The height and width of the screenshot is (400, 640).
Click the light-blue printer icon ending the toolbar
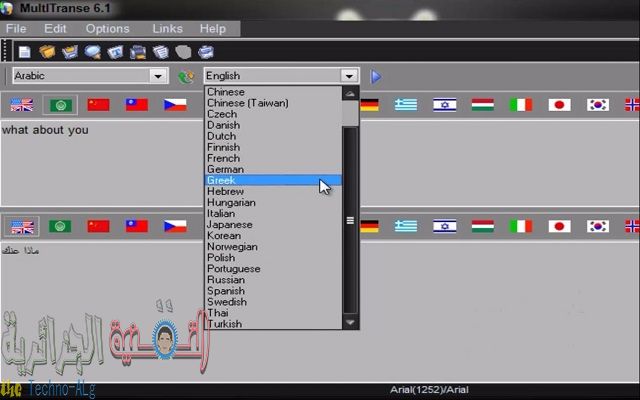(x=206, y=52)
